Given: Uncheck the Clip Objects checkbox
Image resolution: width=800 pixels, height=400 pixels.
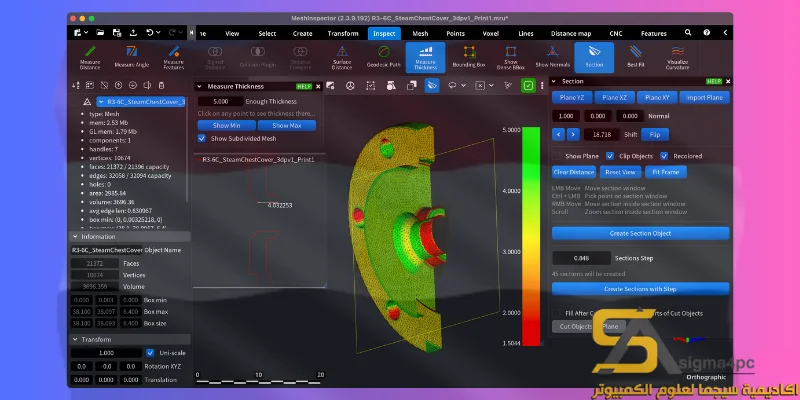Looking at the screenshot, I should click(610, 156).
